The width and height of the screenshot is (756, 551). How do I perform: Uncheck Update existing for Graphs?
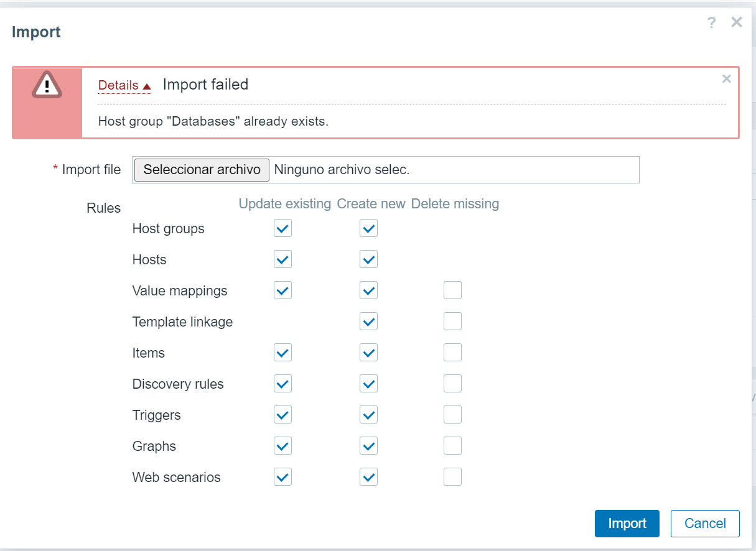click(x=282, y=447)
